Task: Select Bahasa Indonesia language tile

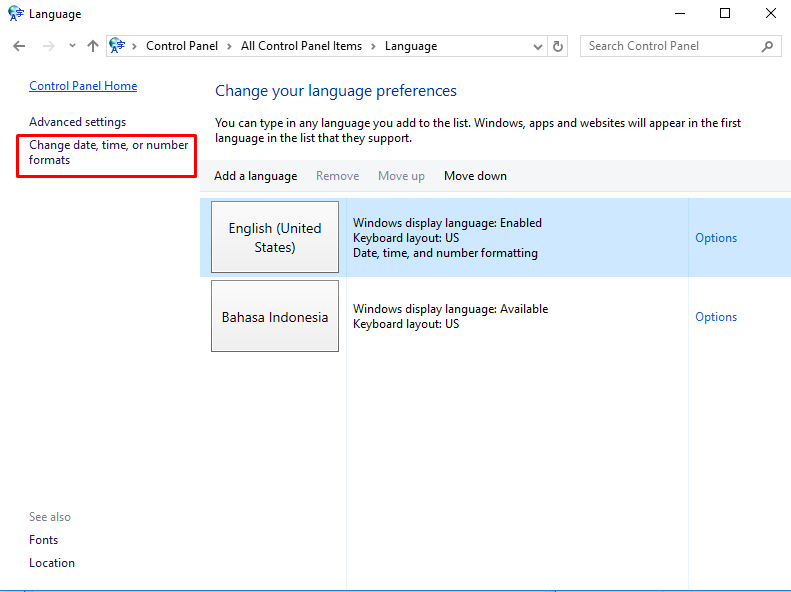Action: (x=275, y=316)
